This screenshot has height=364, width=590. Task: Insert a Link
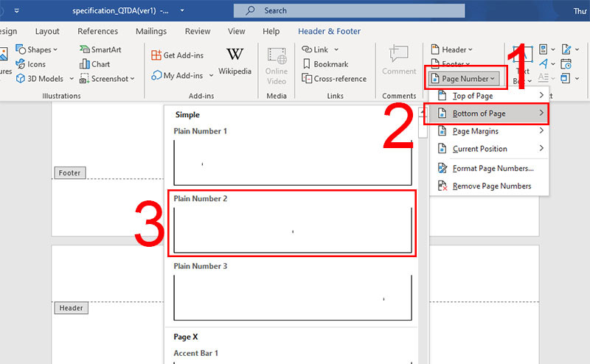pos(316,49)
